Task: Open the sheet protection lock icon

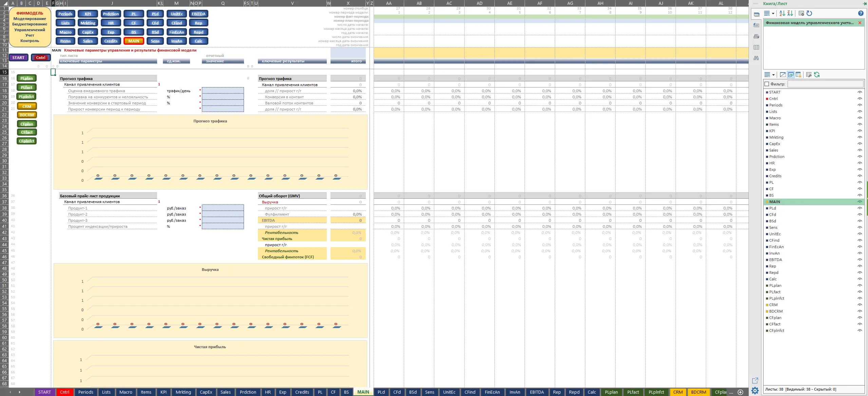Action: [798, 75]
